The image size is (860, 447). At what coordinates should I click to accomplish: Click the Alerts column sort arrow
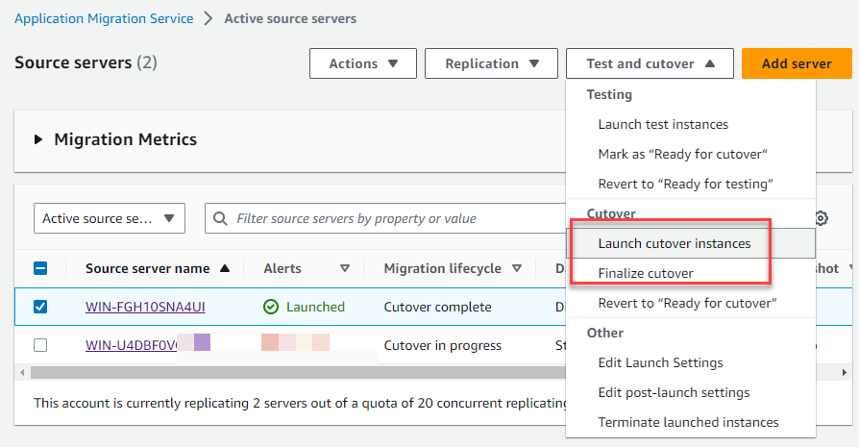point(345,268)
